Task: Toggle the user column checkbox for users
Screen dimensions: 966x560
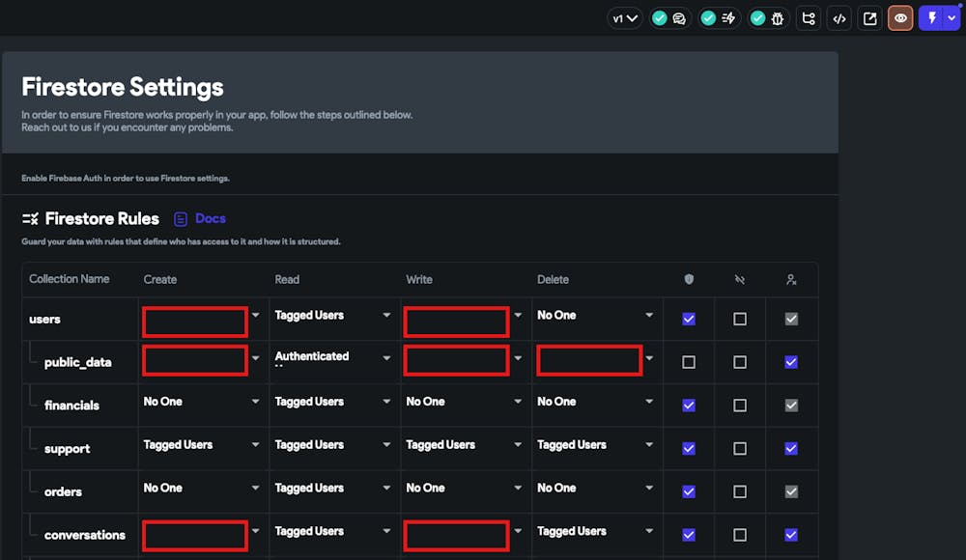Action: (x=792, y=320)
